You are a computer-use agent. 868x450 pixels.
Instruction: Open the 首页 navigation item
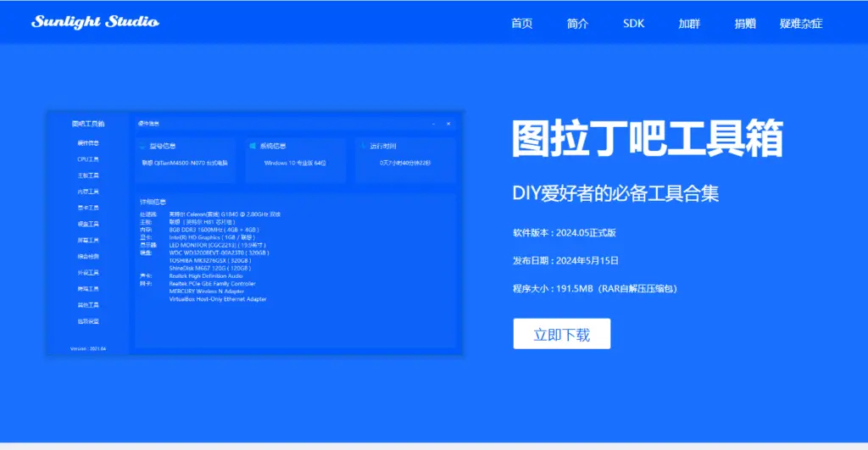pos(521,23)
